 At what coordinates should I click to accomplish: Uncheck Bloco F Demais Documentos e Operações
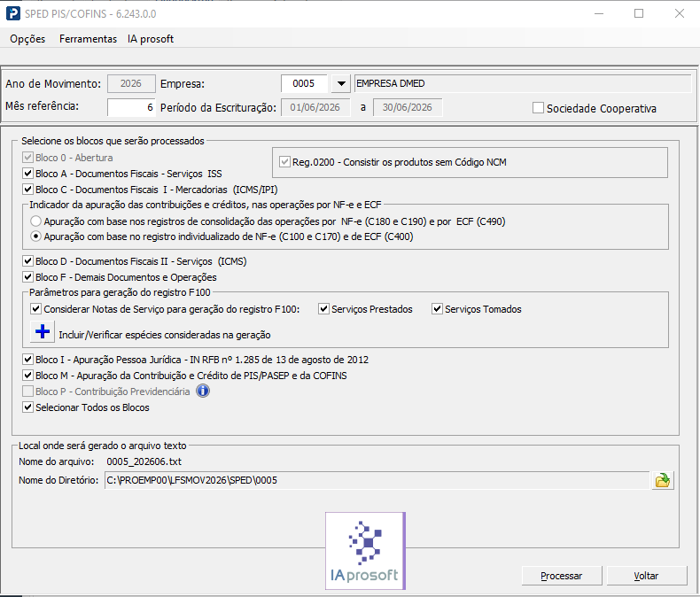(27, 277)
